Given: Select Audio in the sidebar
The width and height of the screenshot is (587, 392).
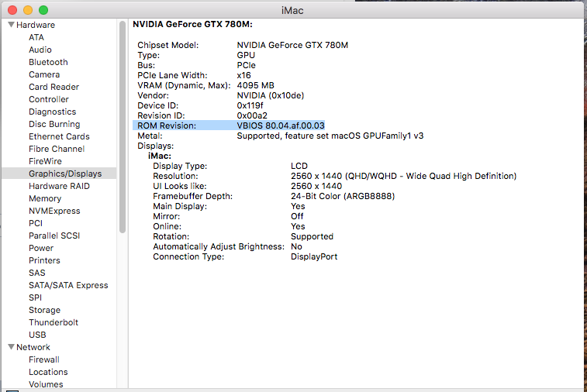Looking at the screenshot, I should tap(40, 50).
